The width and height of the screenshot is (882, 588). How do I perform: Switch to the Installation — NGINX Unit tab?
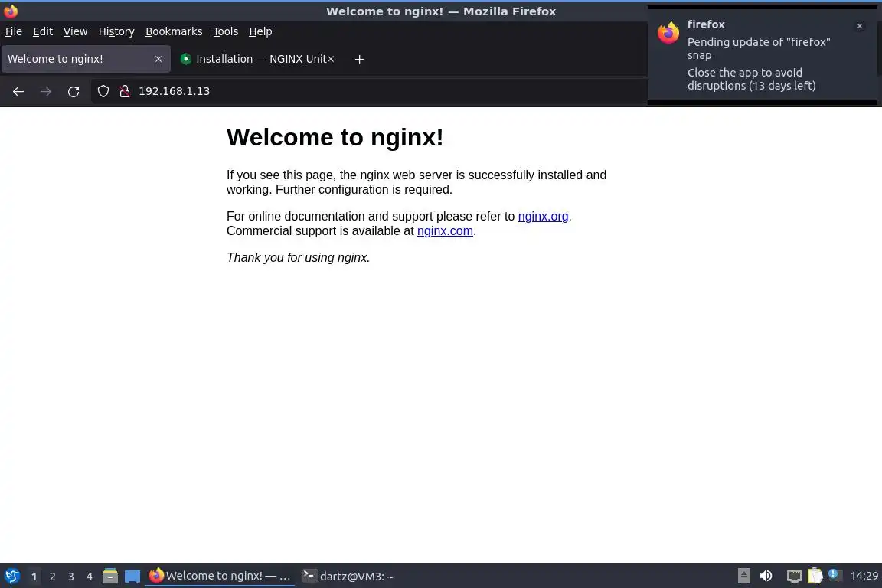[258, 59]
